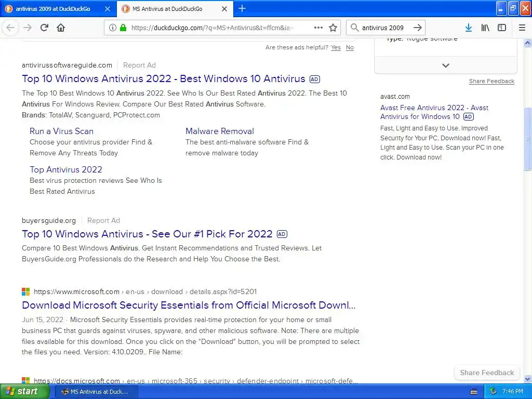
Task: Open the Library bookshelf icon
Action: [x=485, y=28]
